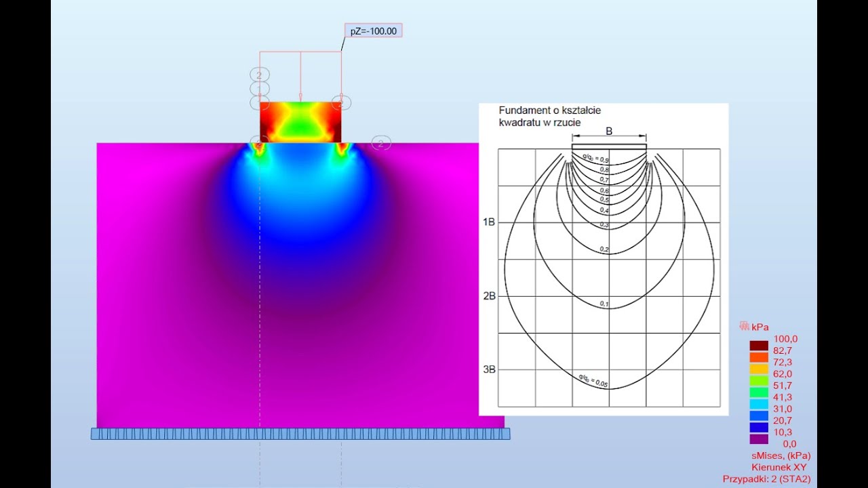Click the 10,3 legend value
Image resolution: width=868 pixels, height=488 pixels.
783,432
